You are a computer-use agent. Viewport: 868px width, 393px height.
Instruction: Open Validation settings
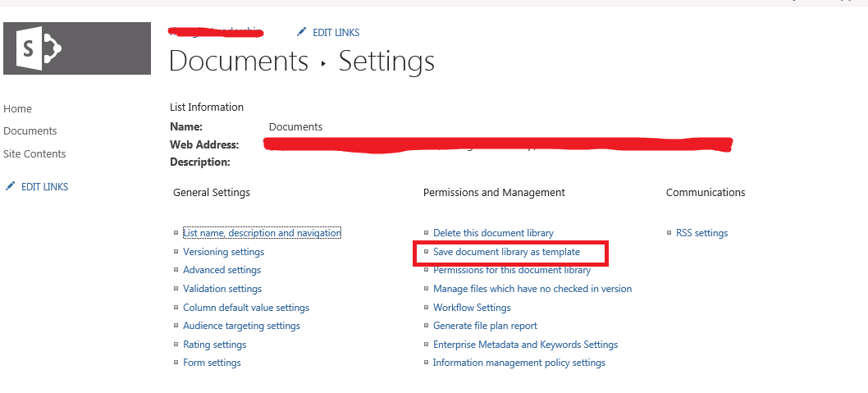222,289
